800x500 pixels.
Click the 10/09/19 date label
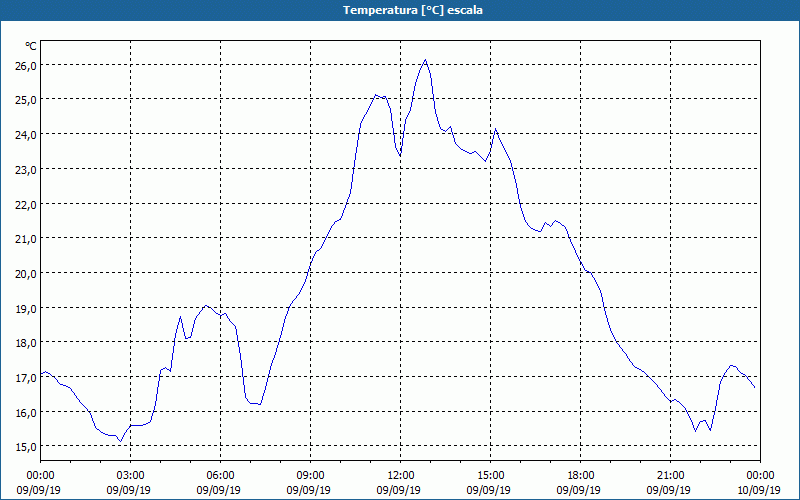[759, 490]
